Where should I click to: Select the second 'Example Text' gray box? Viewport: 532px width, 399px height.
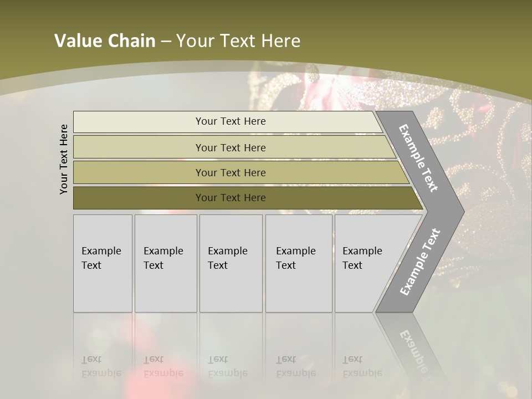(166, 263)
